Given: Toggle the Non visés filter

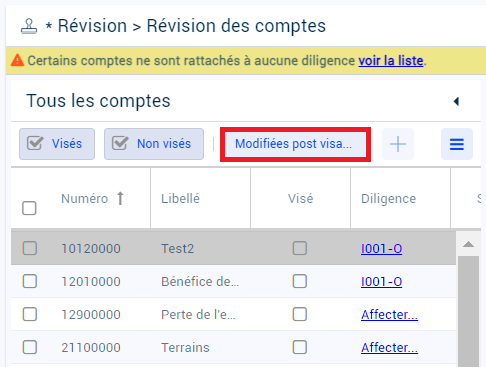Looking at the screenshot, I should click(x=154, y=144).
